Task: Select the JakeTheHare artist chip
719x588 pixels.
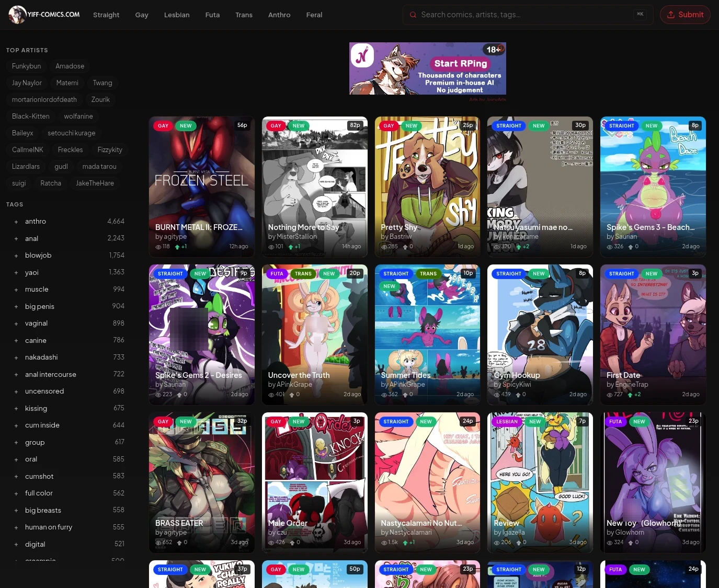Action: 95,183
